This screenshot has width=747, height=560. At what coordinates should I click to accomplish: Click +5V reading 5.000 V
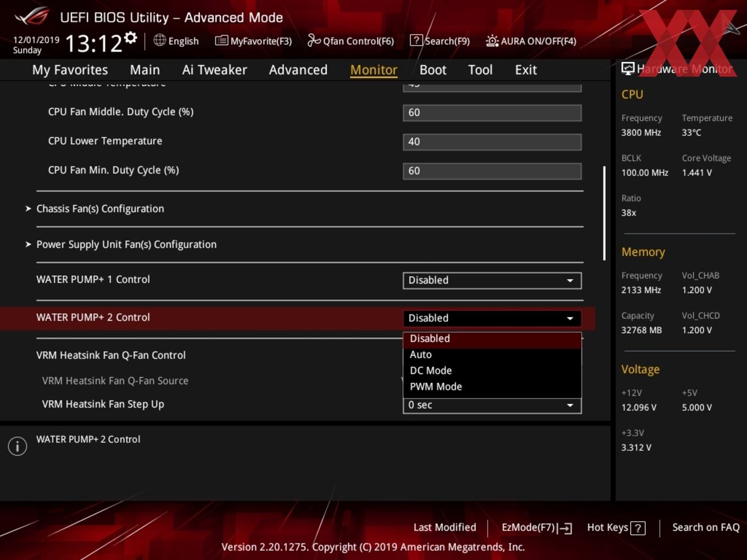[x=697, y=407]
